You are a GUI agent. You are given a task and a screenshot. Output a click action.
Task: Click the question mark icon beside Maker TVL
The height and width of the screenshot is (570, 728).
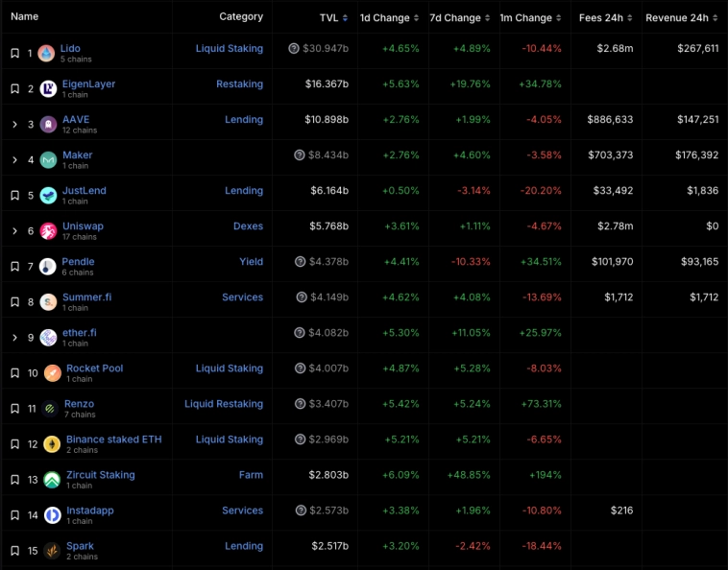pos(300,154)
